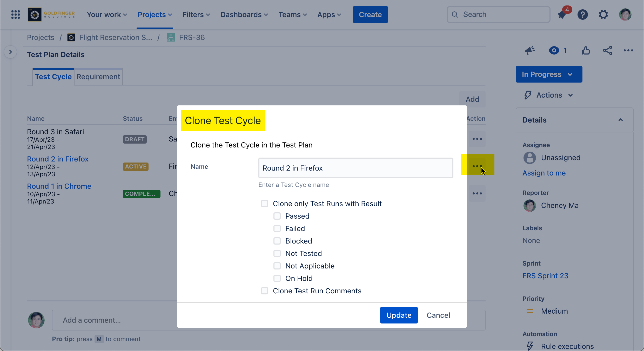Open the In Progress status dropdown
The height and width of the screenshot is (351, 644).
click(x=549, y=74)
